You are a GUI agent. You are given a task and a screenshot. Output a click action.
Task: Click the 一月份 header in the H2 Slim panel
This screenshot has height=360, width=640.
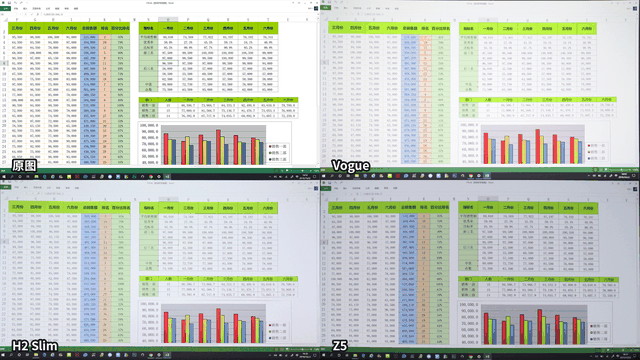tap(168, 208)
